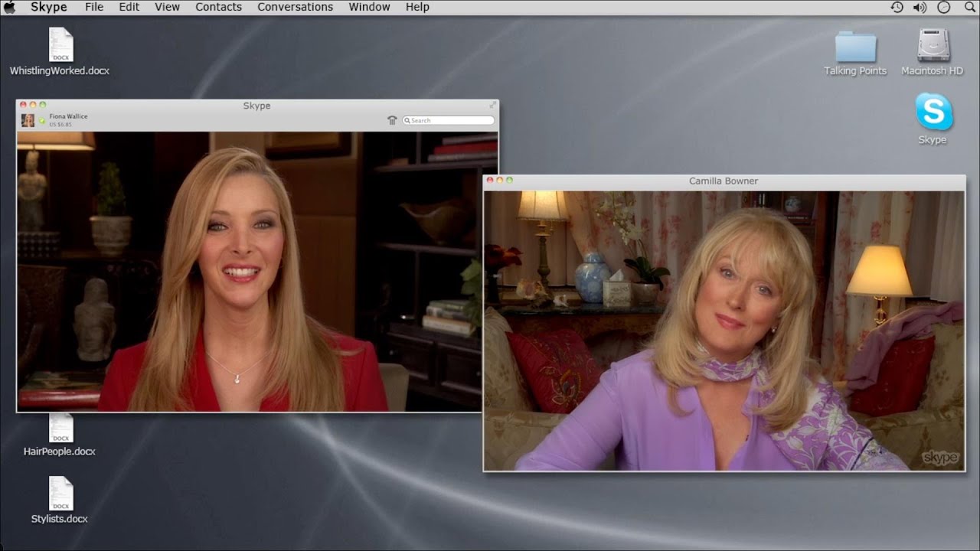Select the Talking Points folder
Viewport: 980px width, 551px height.
(855, 53)
